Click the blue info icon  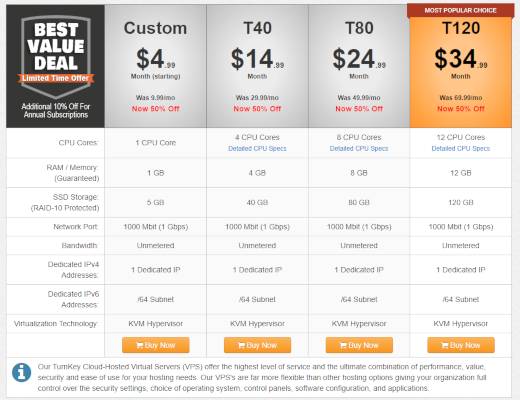[x=21, y=372]
